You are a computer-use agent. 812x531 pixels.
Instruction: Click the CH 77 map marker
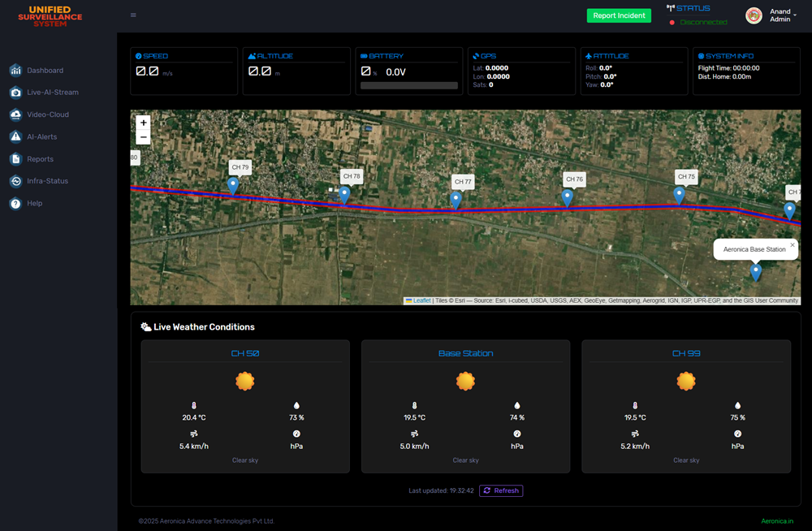pos(456,199)
